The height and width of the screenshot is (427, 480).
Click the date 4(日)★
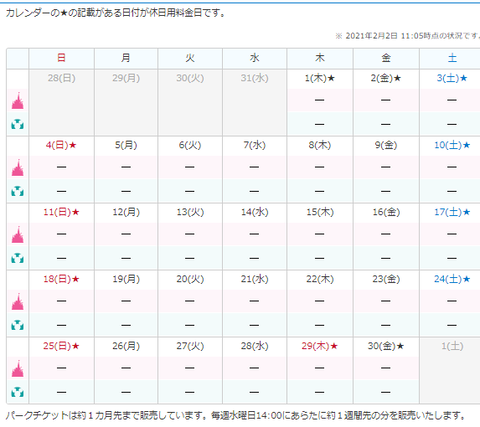point(61,145)
